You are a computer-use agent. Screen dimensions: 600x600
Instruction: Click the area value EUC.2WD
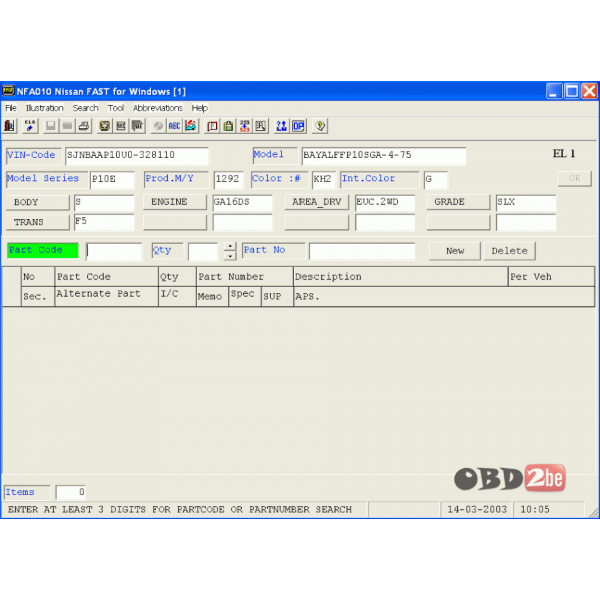click(x=385, y=202)
